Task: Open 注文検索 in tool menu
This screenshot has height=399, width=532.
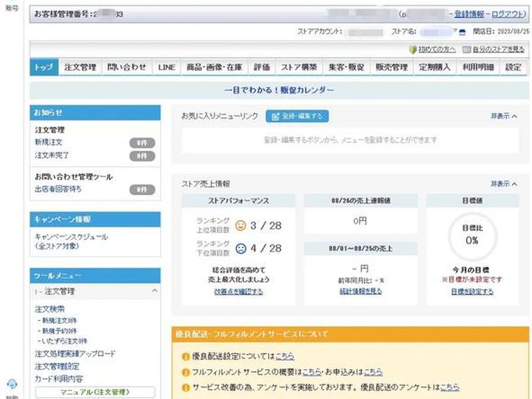Action: click(49, 309)
